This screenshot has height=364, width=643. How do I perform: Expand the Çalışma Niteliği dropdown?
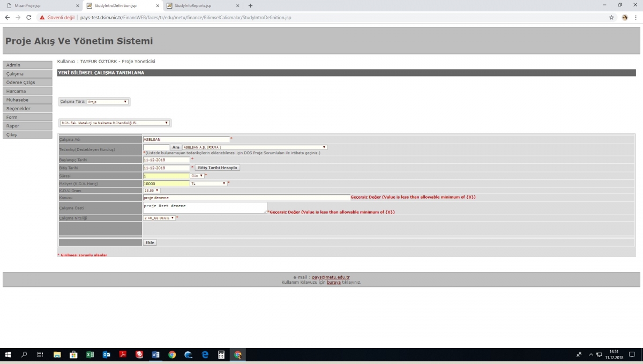[x=159, y=218]
